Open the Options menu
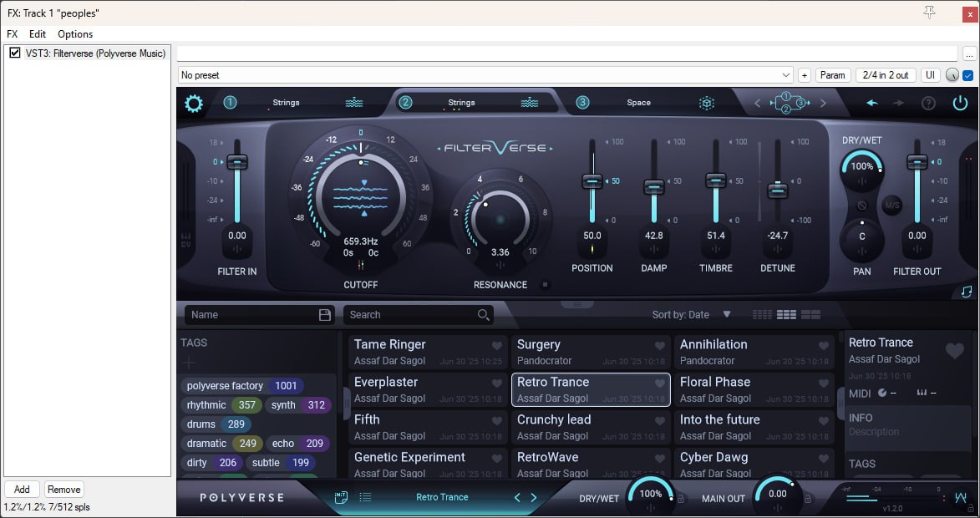 click(75, 33)
